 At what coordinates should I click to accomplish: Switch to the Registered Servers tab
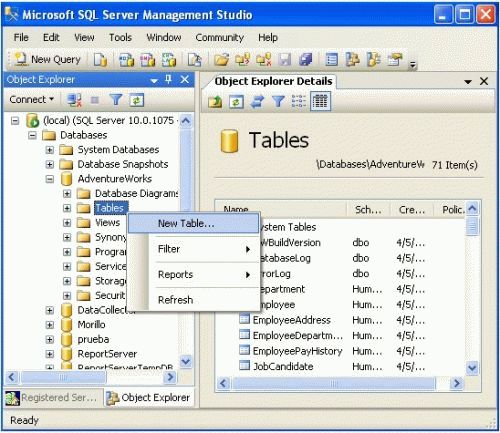pyautogui.click(x=52, y=398)
